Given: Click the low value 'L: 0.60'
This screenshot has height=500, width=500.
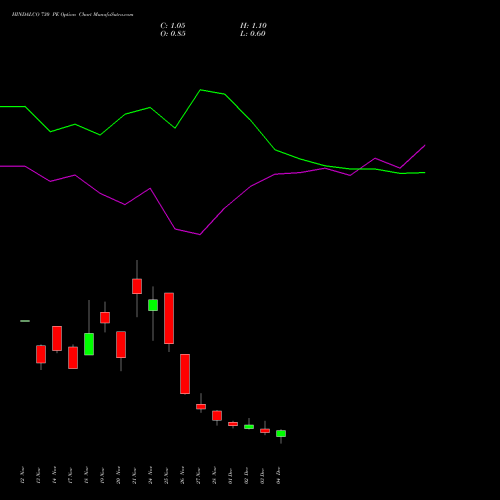Looking at the screenshot, I should 253,34.
